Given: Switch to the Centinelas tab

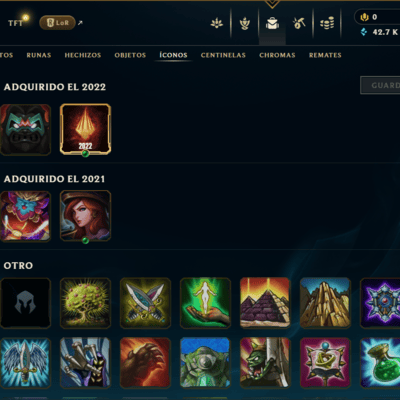Looking at the screenshot, I should tap(223, 55).
